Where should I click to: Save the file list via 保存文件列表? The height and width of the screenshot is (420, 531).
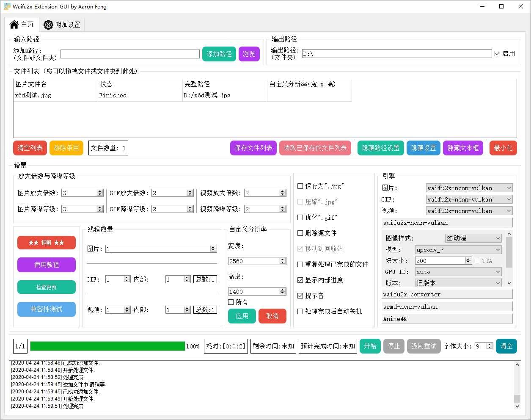tap(253, 148)
